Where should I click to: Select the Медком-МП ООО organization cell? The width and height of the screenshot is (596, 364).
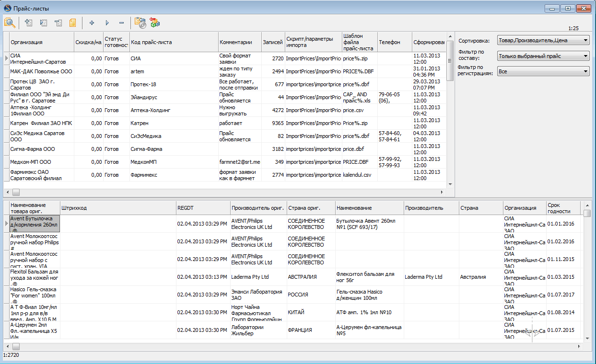[41, 162]
